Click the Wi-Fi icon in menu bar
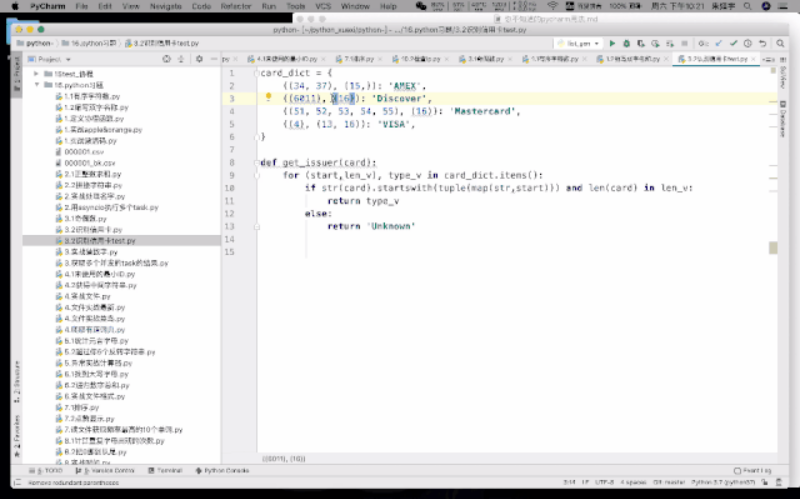 point(553,6)
